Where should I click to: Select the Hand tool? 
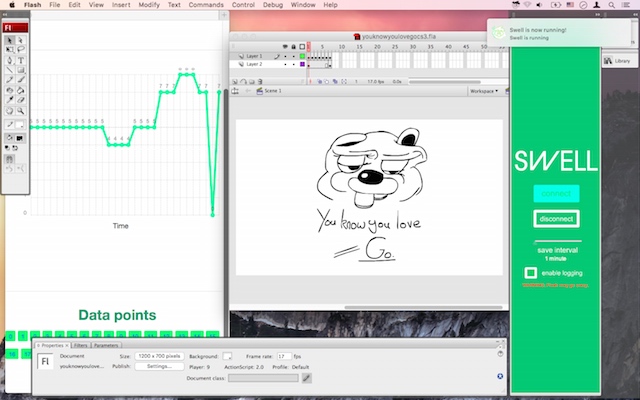tap(10, 111)
